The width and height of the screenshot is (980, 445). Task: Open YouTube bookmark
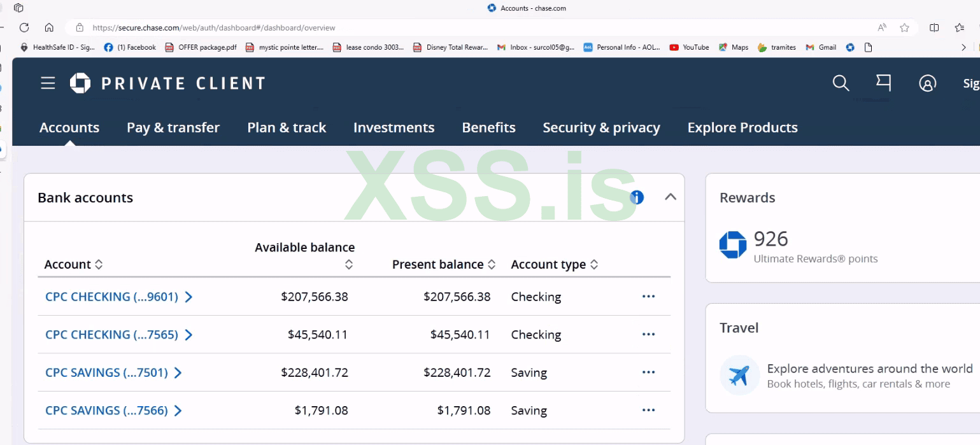coord(689,47)
